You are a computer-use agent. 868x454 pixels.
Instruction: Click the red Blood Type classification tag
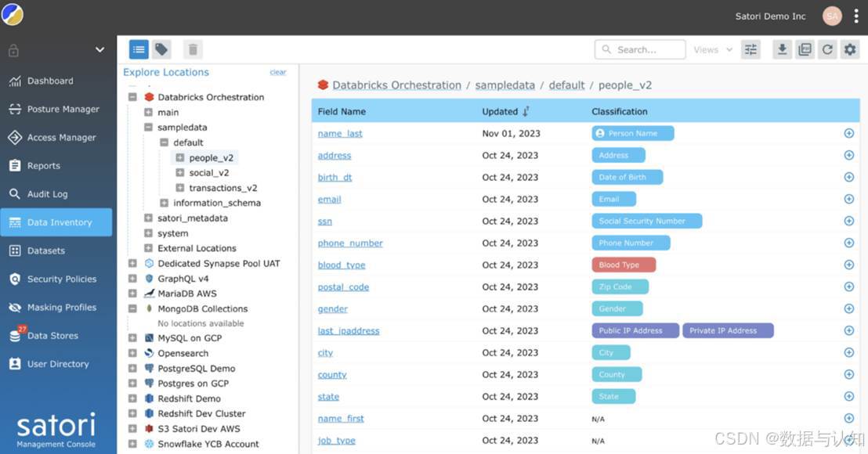pos(624,265)
